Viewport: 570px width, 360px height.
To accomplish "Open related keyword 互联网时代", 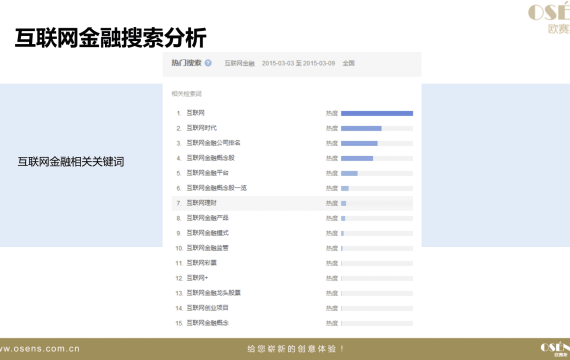I will click(202, 128).
